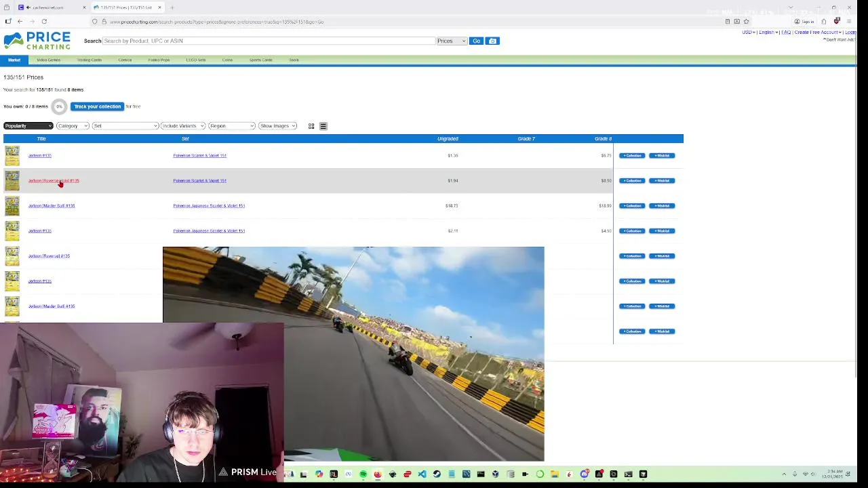Focus the product search input field
The image size is (868, 488).
(269, 41)
